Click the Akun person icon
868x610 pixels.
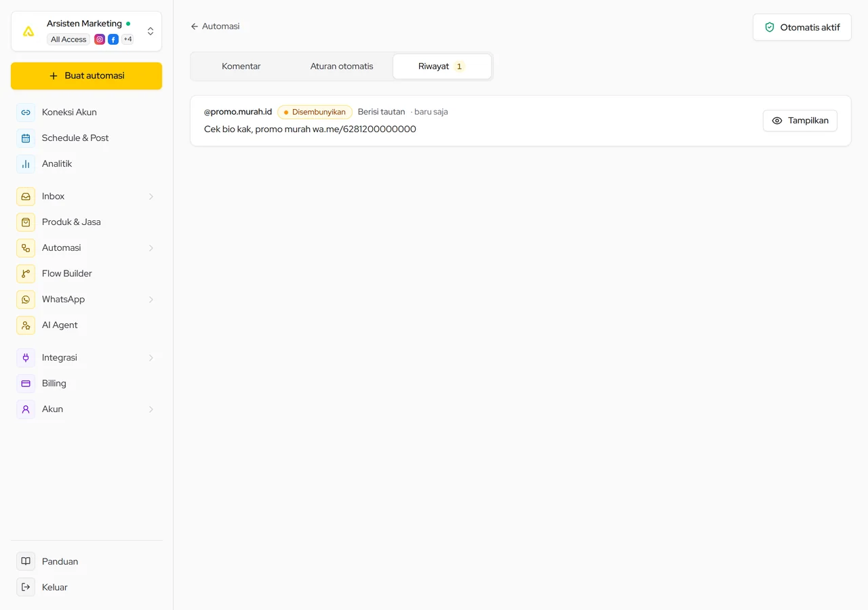tap(26, 409)
